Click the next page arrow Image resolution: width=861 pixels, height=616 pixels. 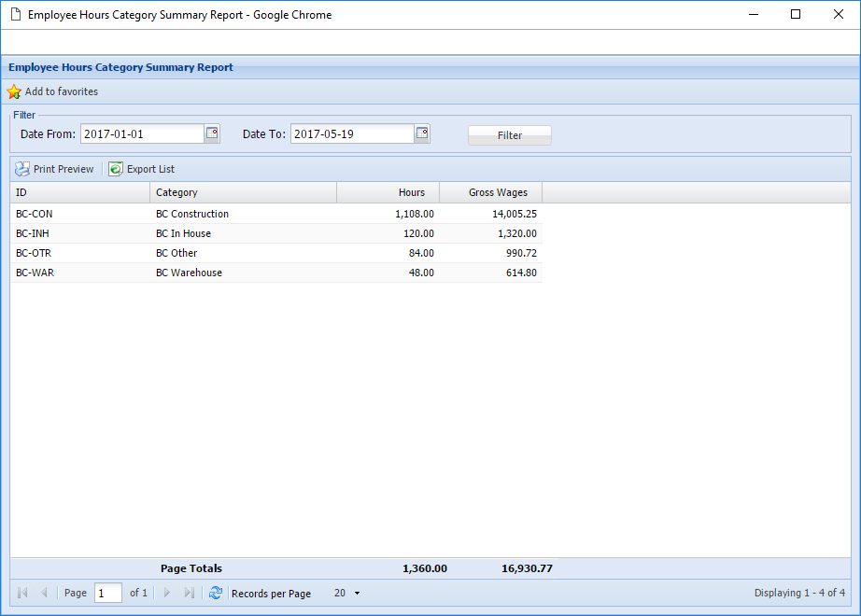pos(167,593)
